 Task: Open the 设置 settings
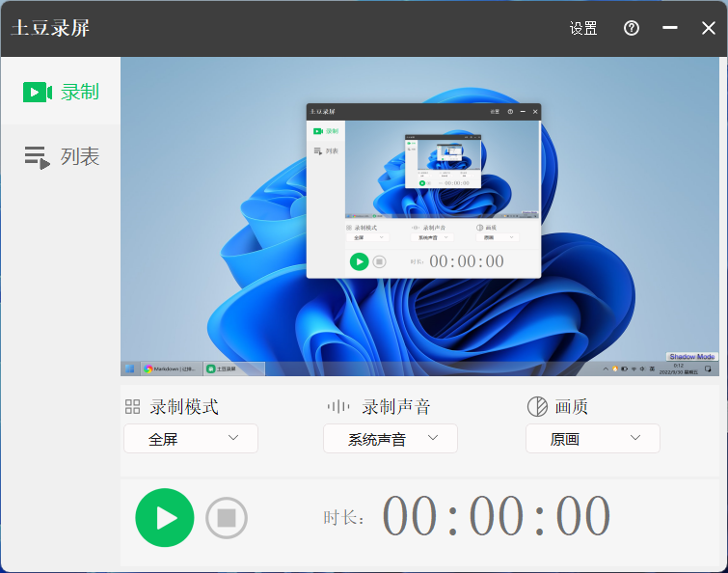[x=583, y=28]
